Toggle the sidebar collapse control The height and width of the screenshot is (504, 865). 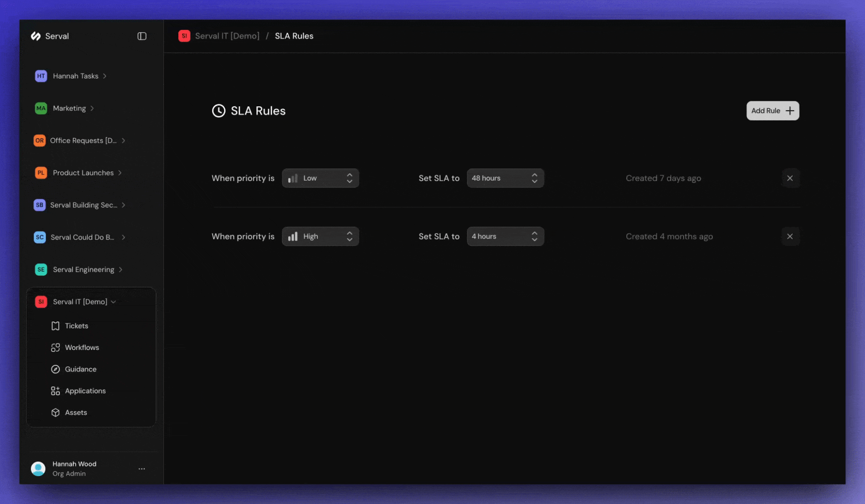coord(142,36)
